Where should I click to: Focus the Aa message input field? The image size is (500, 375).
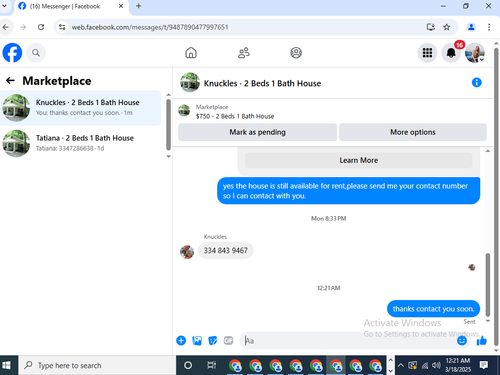pyautogui.click(x=348, y=340)
